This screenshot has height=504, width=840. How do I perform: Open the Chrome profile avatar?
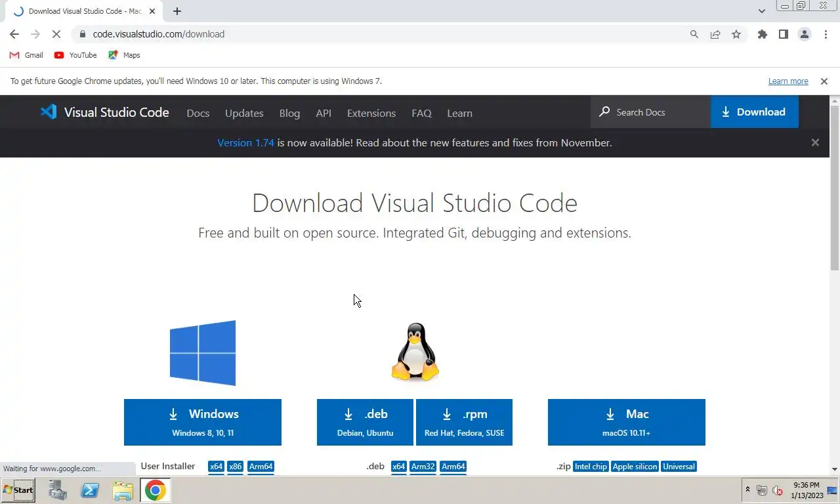tap(805, 34)
